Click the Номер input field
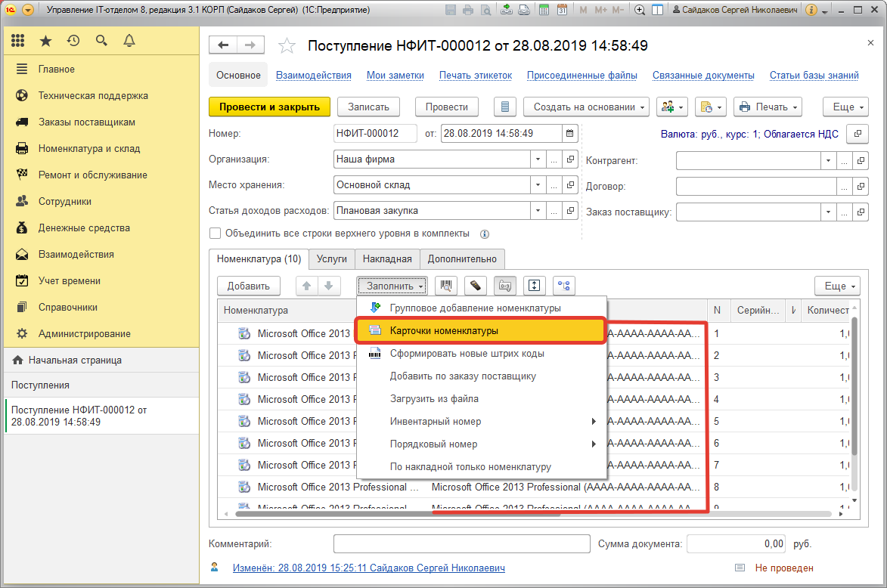 click(x=375, y=134)
